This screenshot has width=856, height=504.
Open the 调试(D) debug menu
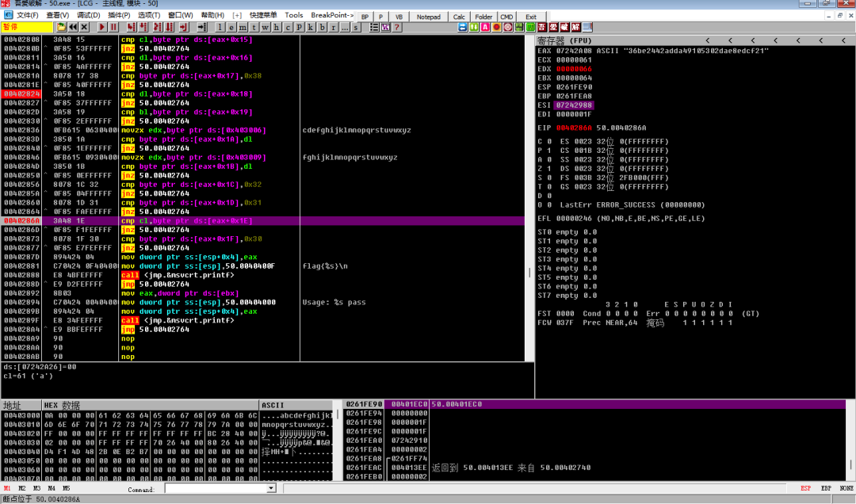[88, 15]
